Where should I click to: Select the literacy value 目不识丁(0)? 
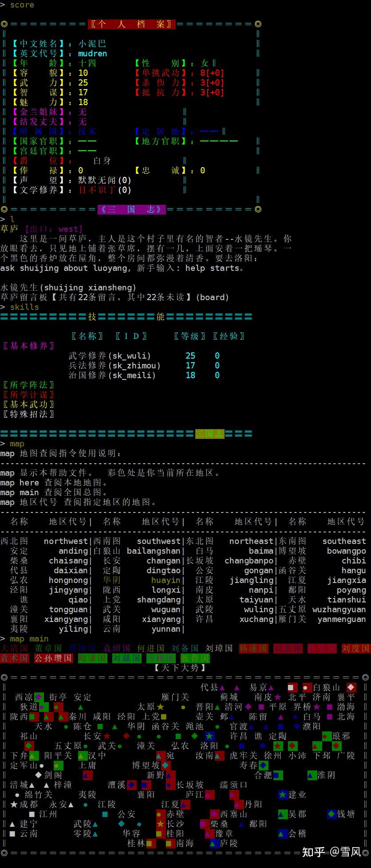[105, 190]
